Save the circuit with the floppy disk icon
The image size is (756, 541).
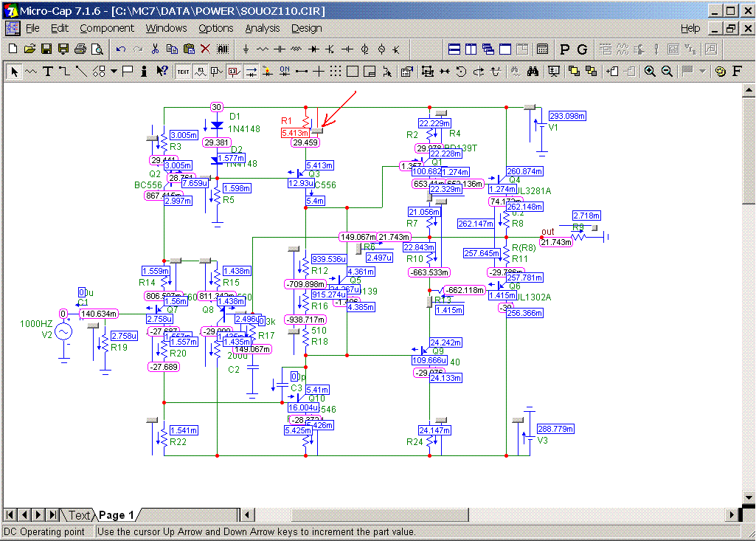point(46,49)
